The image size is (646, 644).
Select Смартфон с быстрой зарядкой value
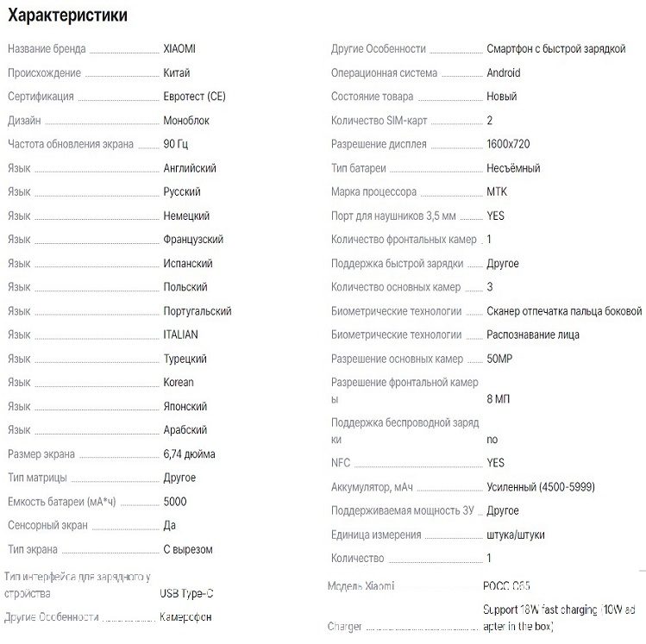tap(555, 48)
